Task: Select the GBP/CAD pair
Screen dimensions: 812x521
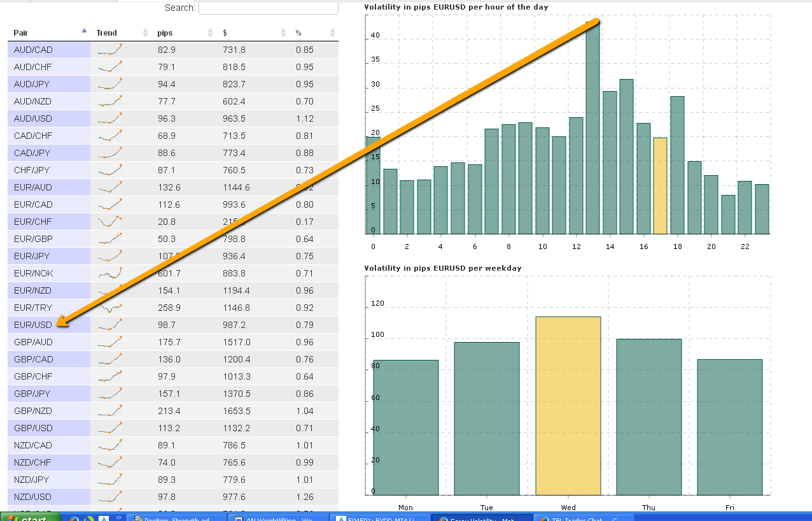Action: (33, 359)
